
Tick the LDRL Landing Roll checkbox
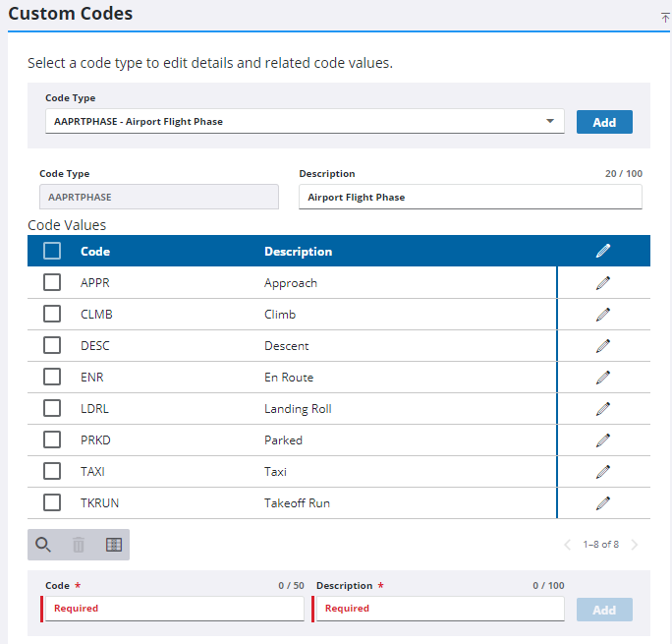point(52,409)
